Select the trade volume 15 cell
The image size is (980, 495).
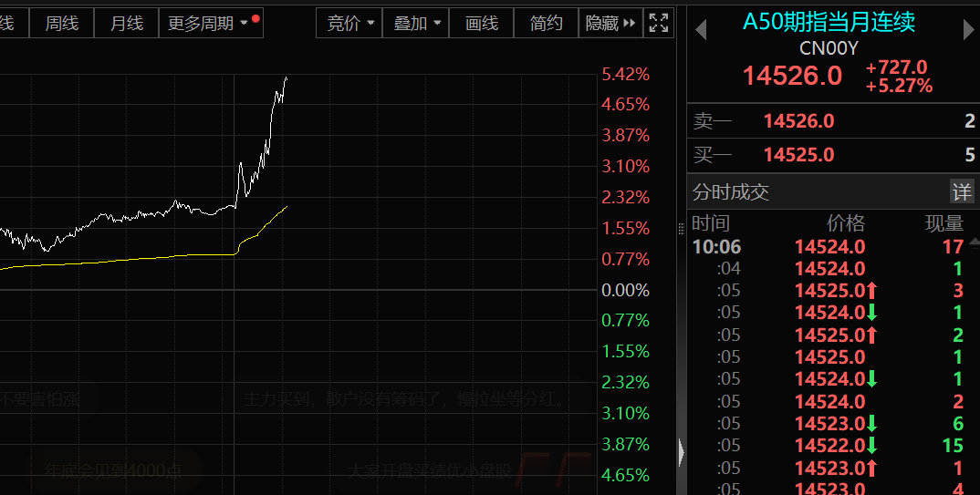[x=954, y=446]
